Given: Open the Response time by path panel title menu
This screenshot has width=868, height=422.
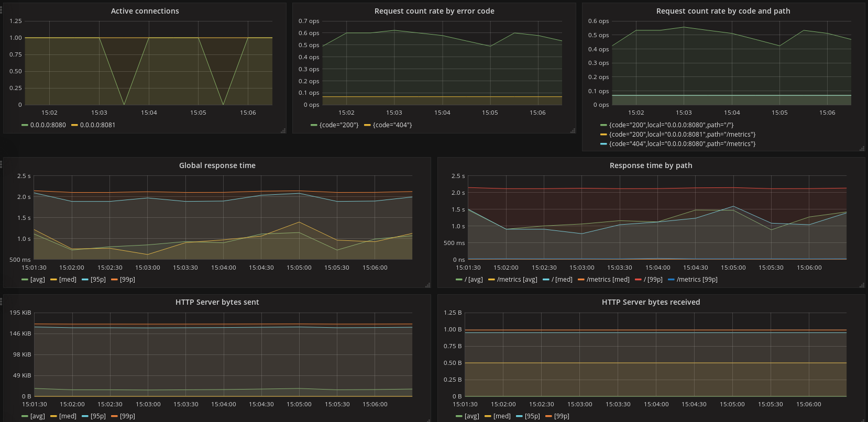Looking at the screenshot, I should pos(651,165).
